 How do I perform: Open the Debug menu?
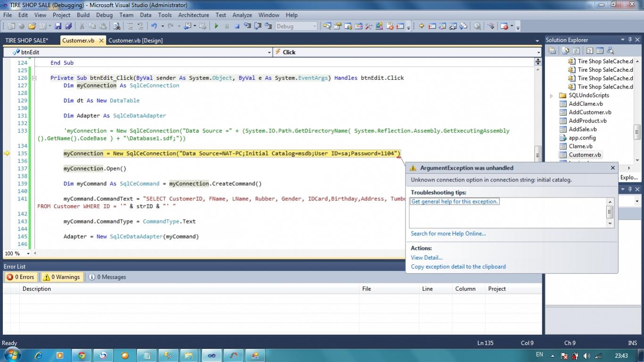(104, 15)
